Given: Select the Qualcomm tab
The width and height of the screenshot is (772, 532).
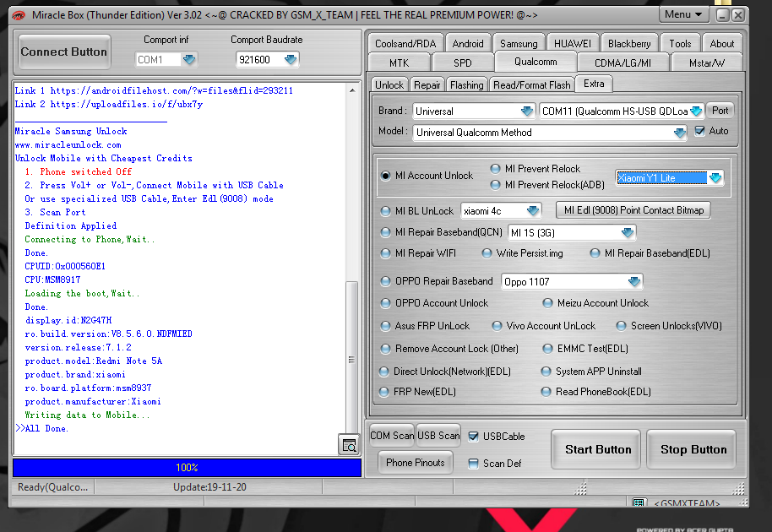Looking at the screenshot, I should pos(536,62).
